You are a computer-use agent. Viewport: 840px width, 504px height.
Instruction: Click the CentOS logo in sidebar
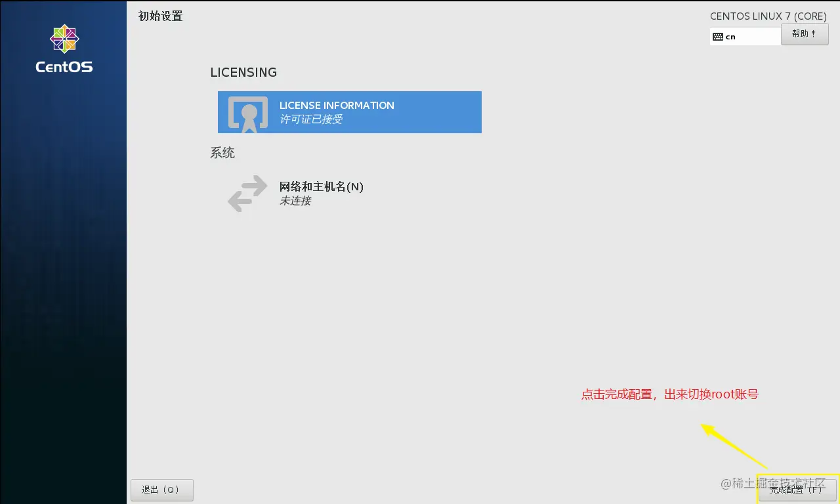click(64, 49)
